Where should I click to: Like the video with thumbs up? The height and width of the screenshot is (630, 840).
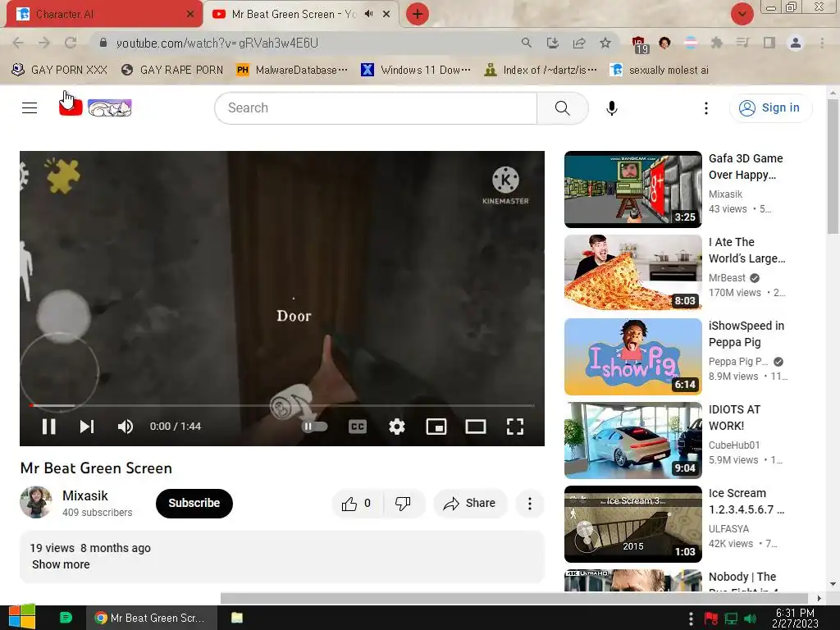coord(357,504)
